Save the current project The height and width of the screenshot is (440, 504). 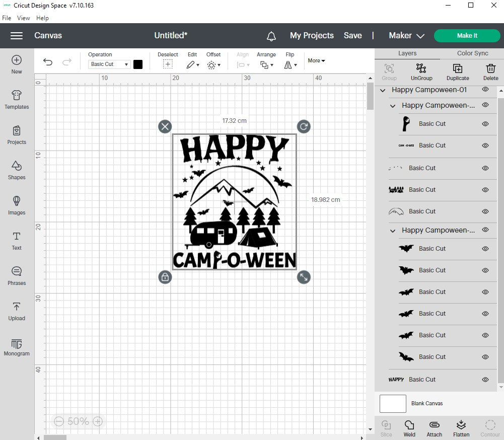[352, 36]
